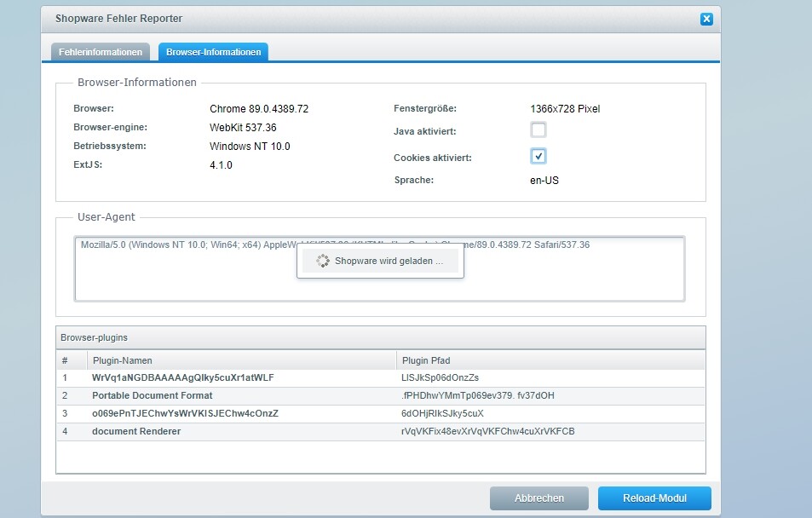This screenshot has height=518, width=812.
Task: Click the Plugin-Namen column header
Action: [x=242, y=360]
